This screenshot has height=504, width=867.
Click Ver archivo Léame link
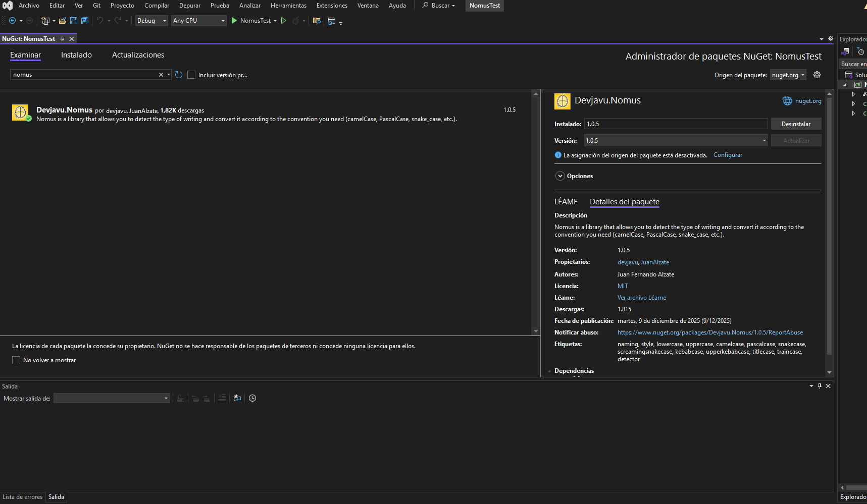(x=642, y=298)
